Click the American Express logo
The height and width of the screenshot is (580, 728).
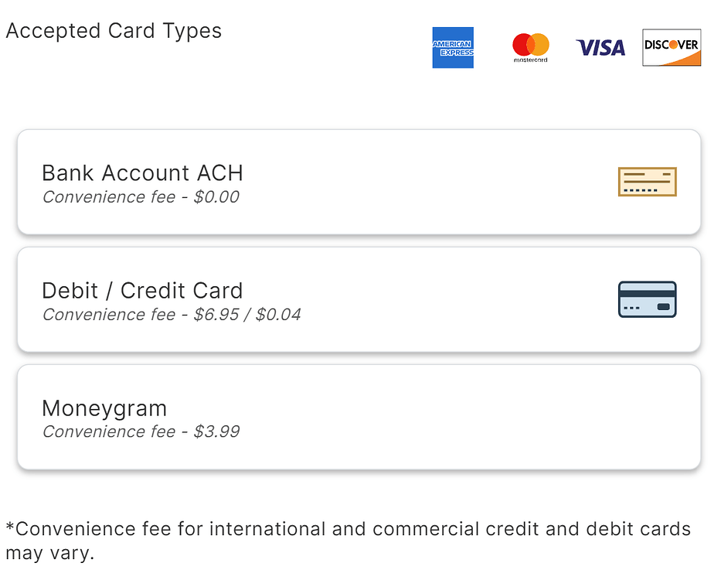453,47
